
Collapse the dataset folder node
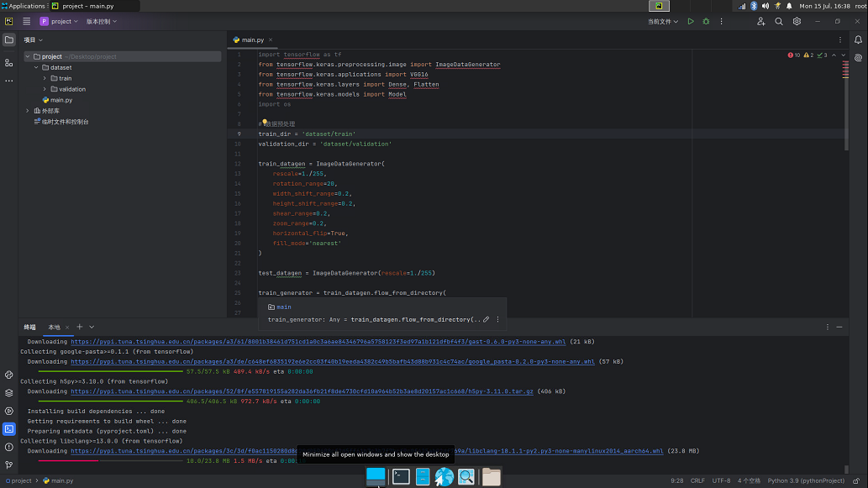(36, 67)
